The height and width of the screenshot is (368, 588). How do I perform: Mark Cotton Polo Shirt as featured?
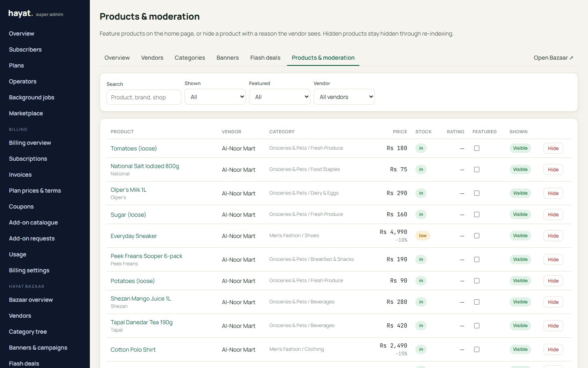(477, 350)
